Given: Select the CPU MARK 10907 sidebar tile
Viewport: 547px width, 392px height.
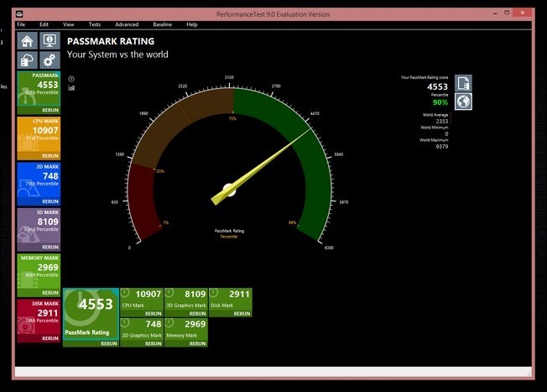Looking at the screenshot, I should [x=39, y=134].
